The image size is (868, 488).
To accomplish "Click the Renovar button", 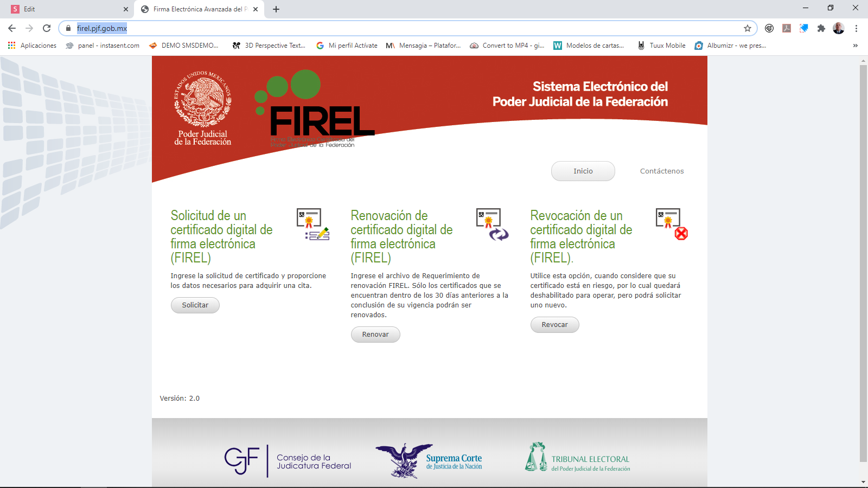I will pos(375,335).
